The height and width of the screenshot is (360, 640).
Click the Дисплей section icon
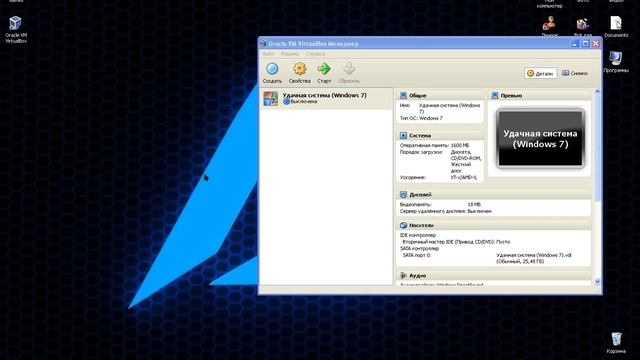tap(403, 194)
